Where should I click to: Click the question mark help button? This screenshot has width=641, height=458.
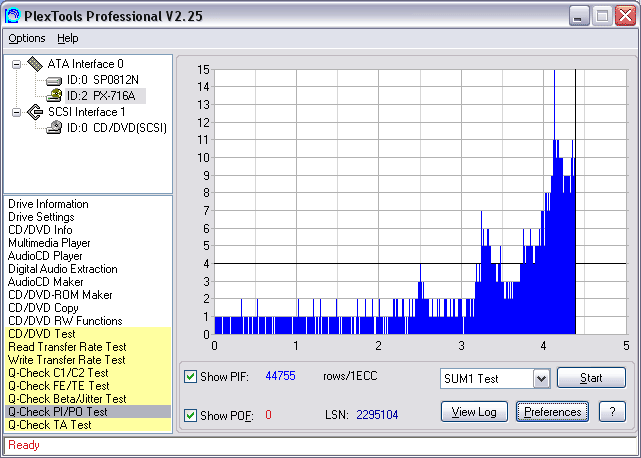[612, 412]
